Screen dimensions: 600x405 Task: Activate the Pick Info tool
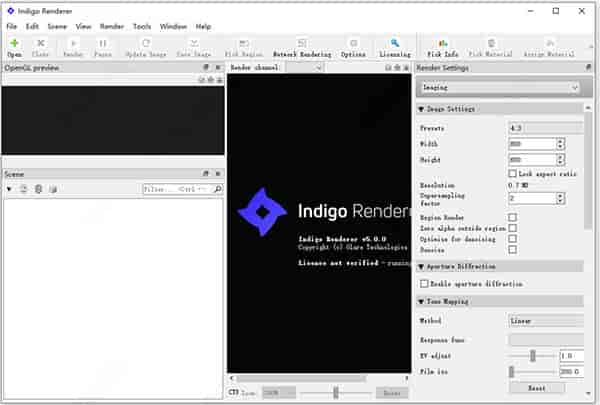(442, 46)
